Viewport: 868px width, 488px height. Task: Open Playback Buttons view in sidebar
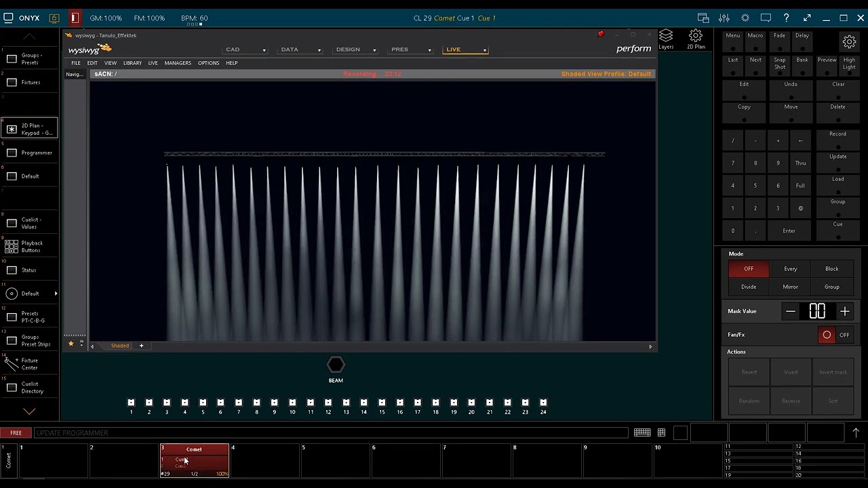pos(29,247)
